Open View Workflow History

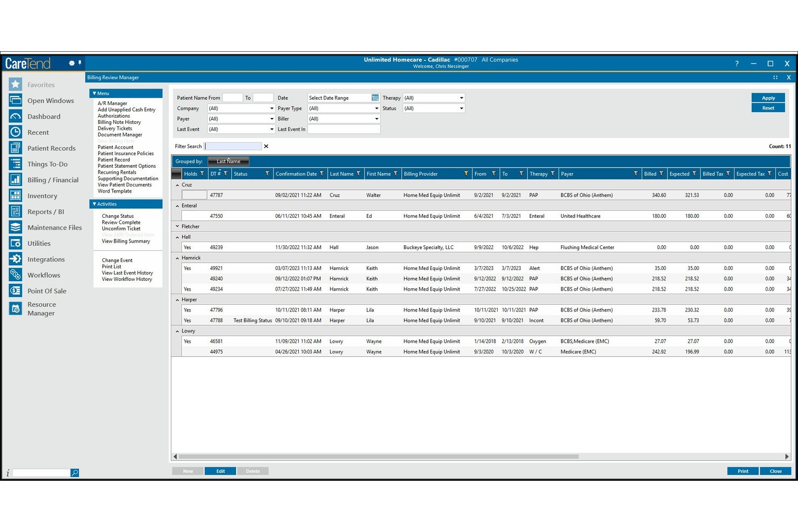coord(127,279)
